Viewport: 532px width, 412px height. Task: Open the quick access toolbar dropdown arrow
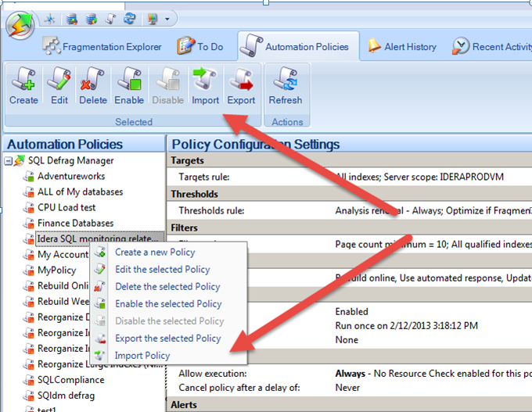pos(167,19)
